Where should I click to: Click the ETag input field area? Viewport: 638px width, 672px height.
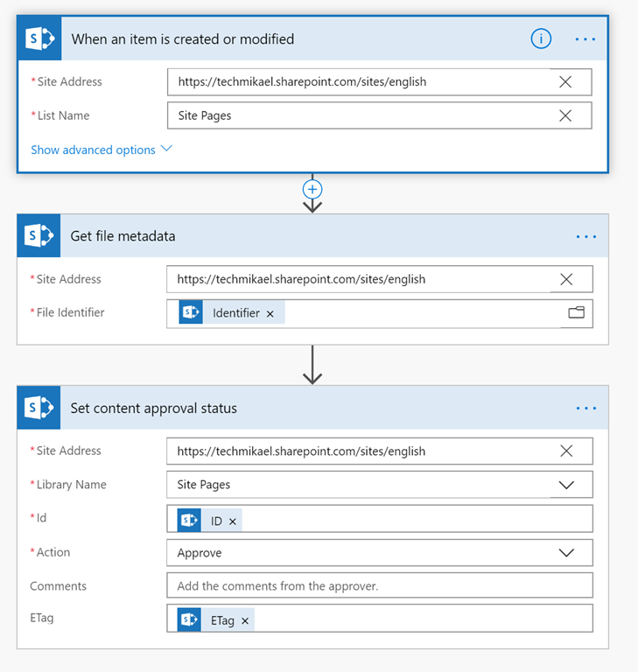(x=380, y=619)
